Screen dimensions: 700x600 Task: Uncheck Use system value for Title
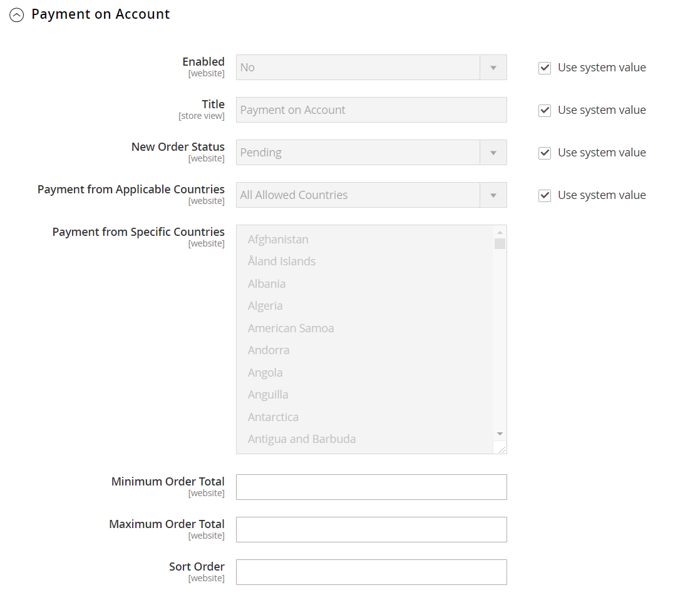pos(545,109)
